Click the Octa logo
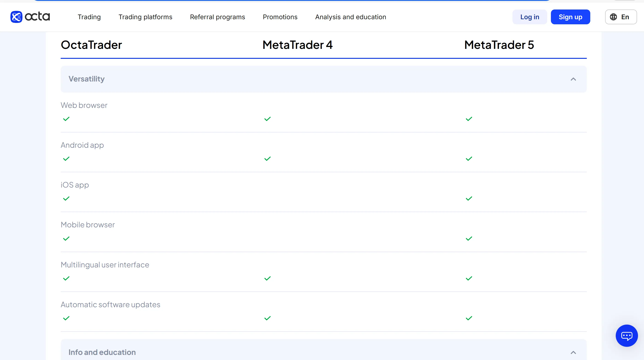Viewport: 644px width, 360px height. pyautogui.click(x=30, y=17)
